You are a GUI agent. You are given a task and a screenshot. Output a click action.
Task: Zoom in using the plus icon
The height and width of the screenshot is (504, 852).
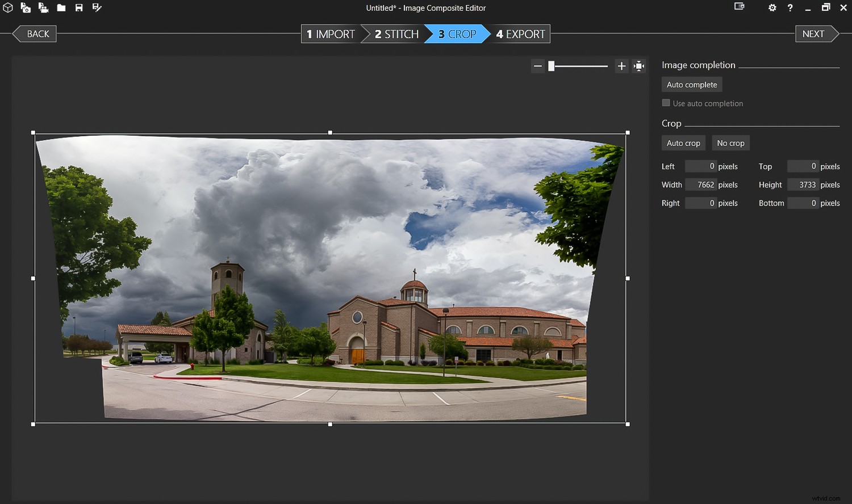[x=621, y=66]
